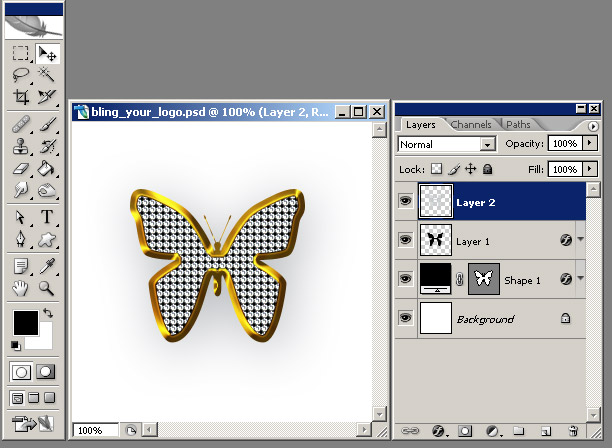The width and height of the screenshot is (612, 448).
Task: Set Standard Screen mode
Action: click(18, 398)
